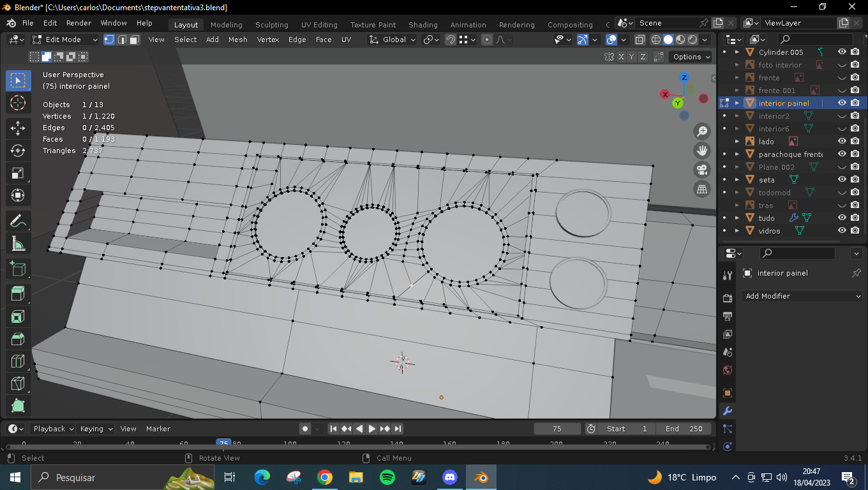Hide the seta object in outliner

coord(842,180)
